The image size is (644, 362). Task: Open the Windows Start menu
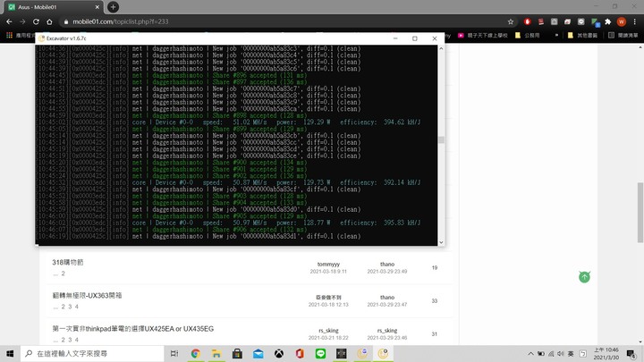pos(10,353)
